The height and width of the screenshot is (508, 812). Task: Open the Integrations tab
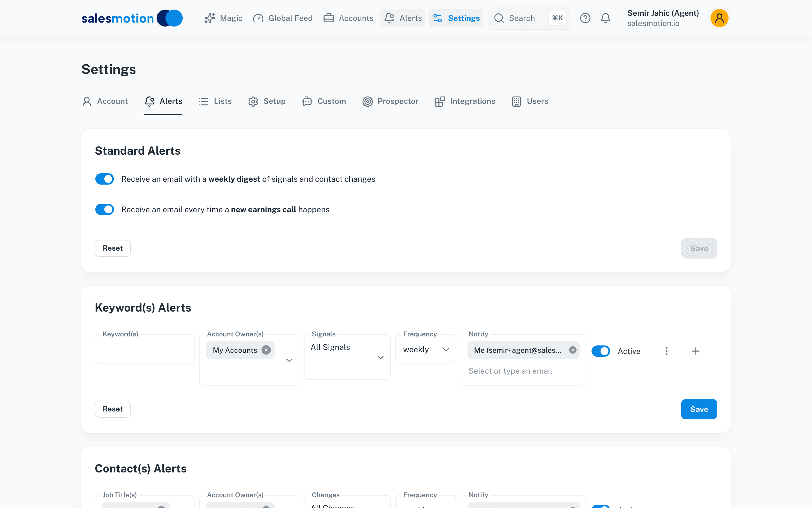point(465,102)
